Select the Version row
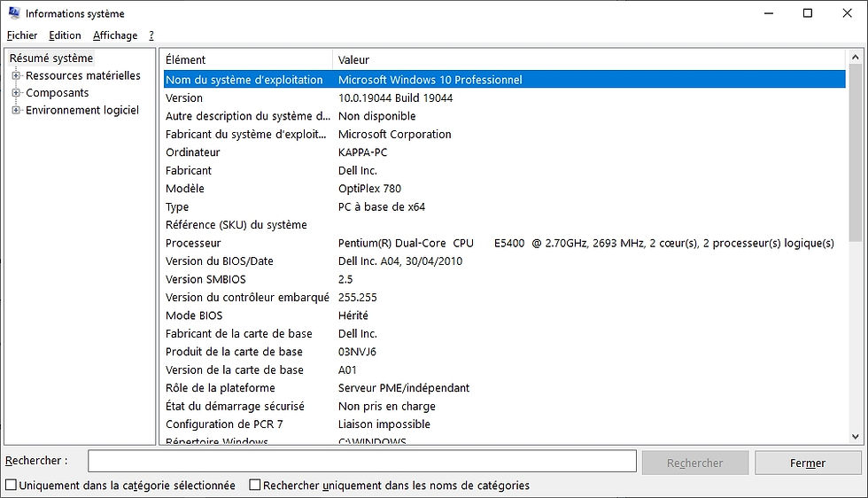Viewport: 868px width, 498px height. coord(504,98)
